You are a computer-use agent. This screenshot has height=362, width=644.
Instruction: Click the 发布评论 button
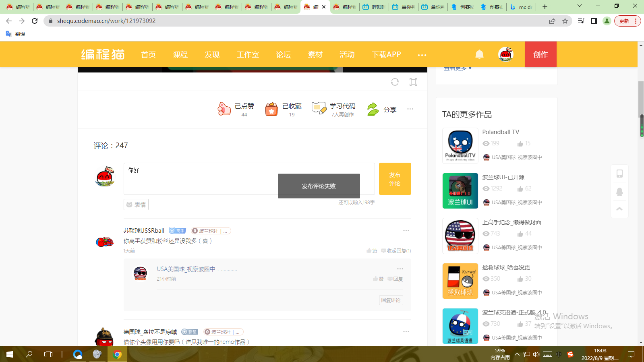[395, 179]
